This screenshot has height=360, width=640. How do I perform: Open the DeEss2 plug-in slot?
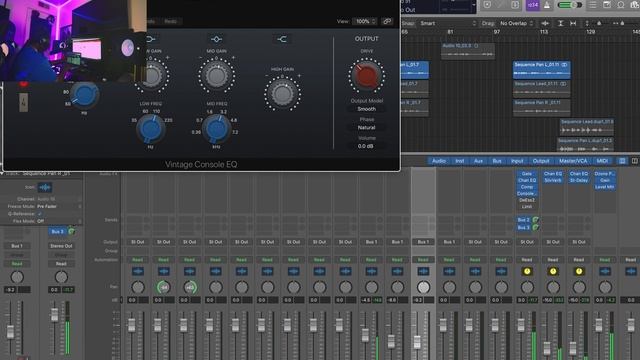click(527, 200)
